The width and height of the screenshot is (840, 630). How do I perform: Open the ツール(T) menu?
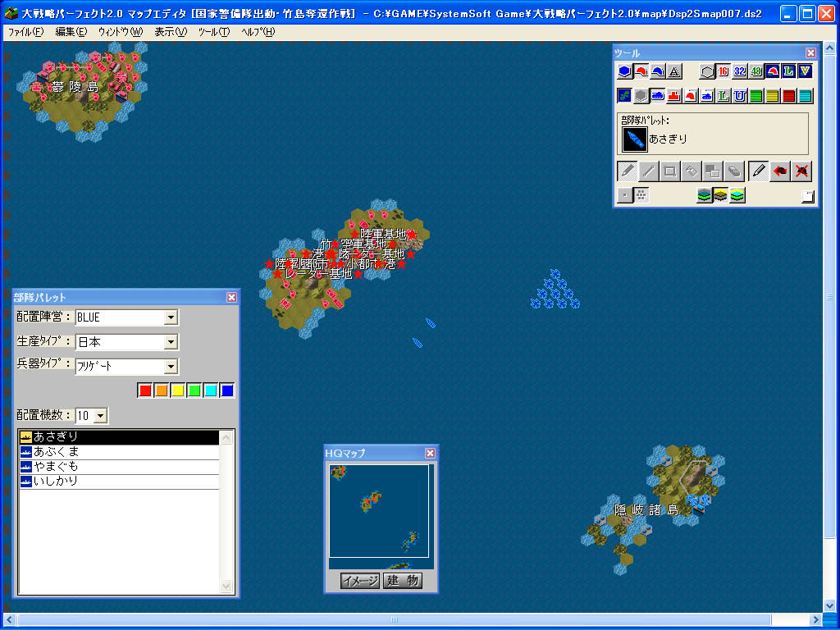click(214, 32)
